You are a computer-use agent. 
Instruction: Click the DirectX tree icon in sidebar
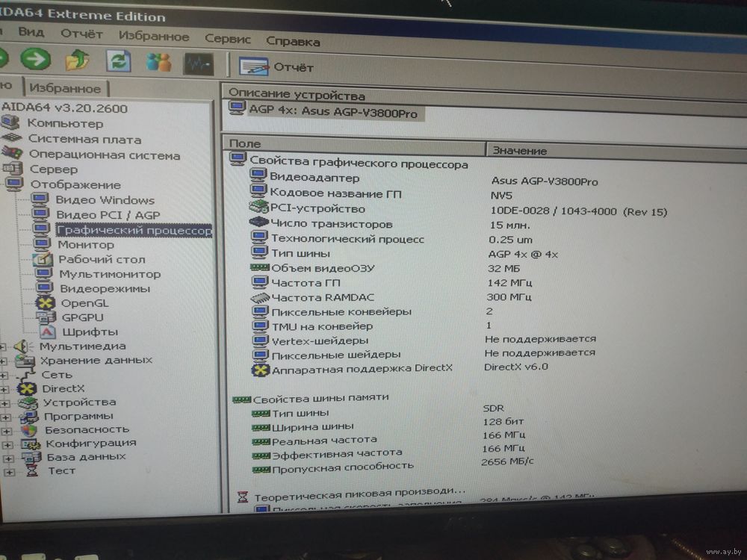point(27,388)
